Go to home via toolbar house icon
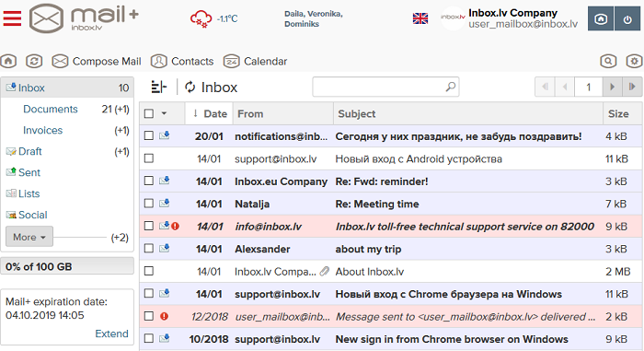Viewport: 644px width, 351px height. [8, 62]
